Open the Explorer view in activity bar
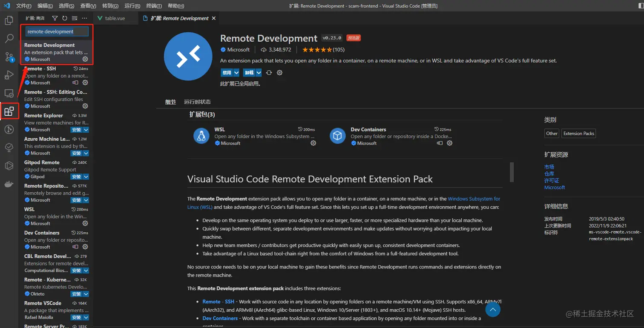644x328 pixels. tap(9, 20)
